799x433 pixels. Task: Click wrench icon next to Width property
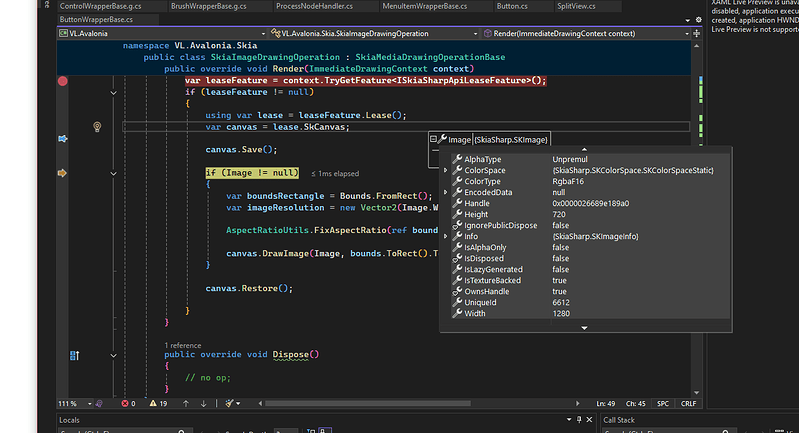[457, 313]
